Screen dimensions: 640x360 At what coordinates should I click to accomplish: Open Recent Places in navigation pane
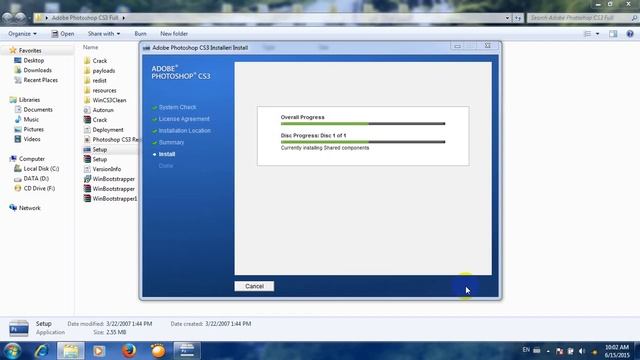pyautogui.click(x=40, y=80)
